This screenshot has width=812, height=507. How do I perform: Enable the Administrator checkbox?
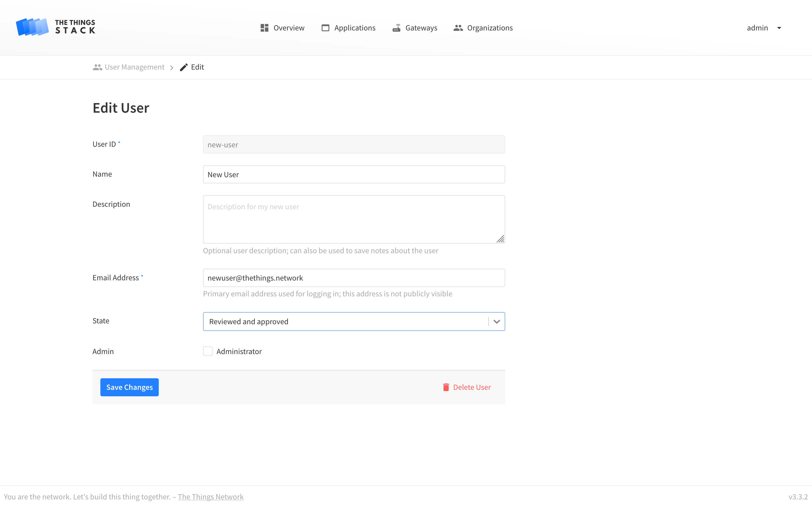pos(208,351)
